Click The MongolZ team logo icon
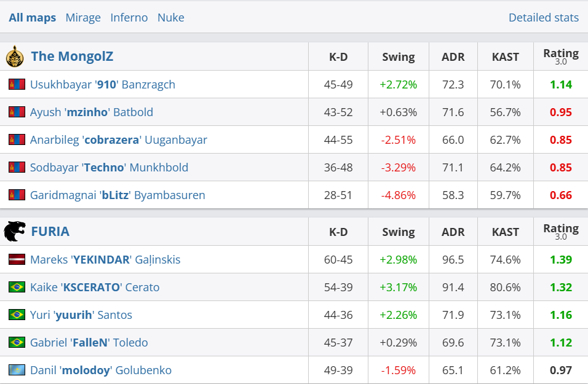Image resolution: width=588 pixels, height=384 pixels. point(15,57)
